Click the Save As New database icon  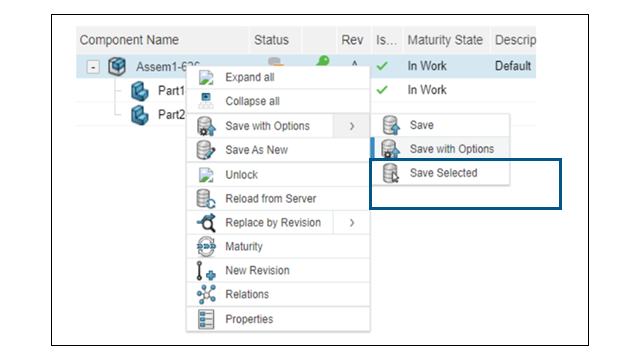[x=206, y=150]
